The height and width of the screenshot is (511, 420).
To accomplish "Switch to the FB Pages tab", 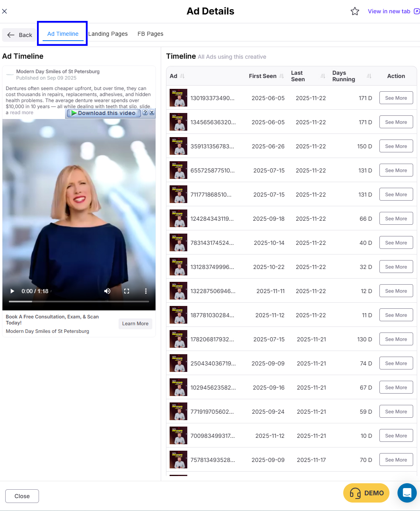I will pos(150,34).
